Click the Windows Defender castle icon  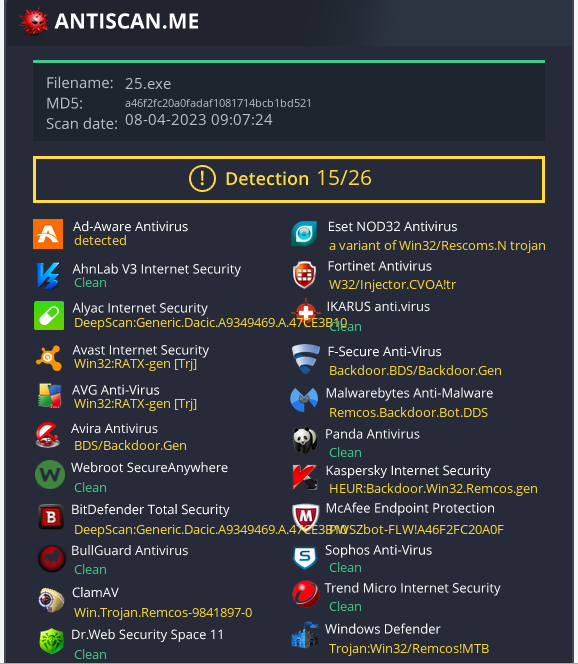coord(305,635)
